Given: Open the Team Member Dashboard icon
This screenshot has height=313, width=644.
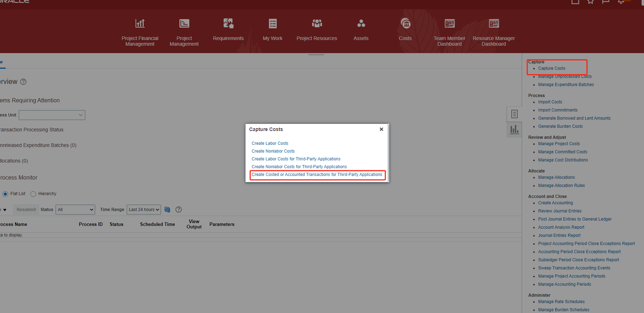Looking at the screenshot, I should pos(450,23).
